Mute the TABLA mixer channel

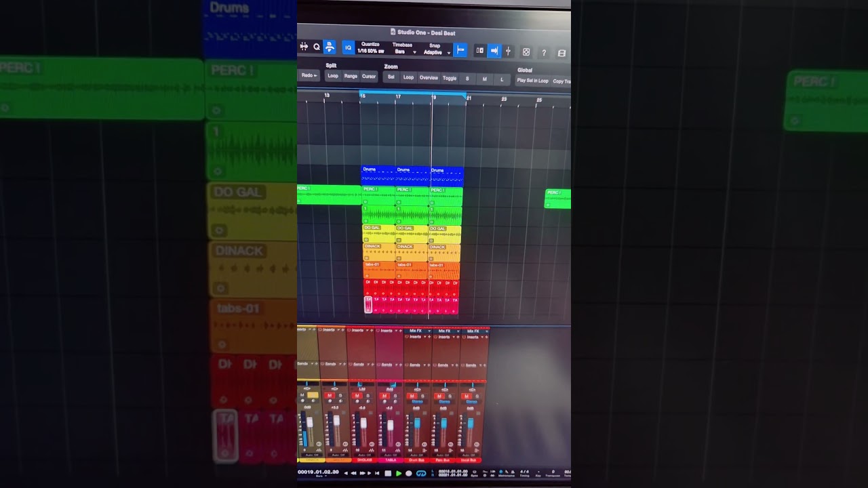[x=384, y=396]
